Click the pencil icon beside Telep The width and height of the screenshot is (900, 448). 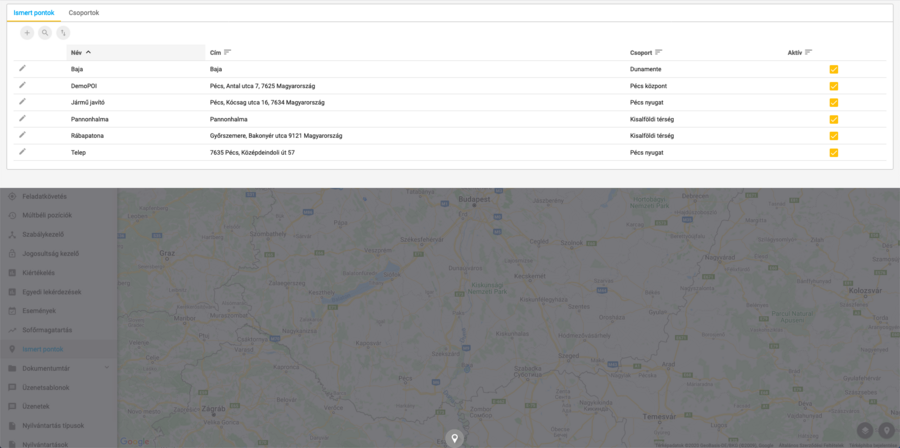click(x=22, y=151)
